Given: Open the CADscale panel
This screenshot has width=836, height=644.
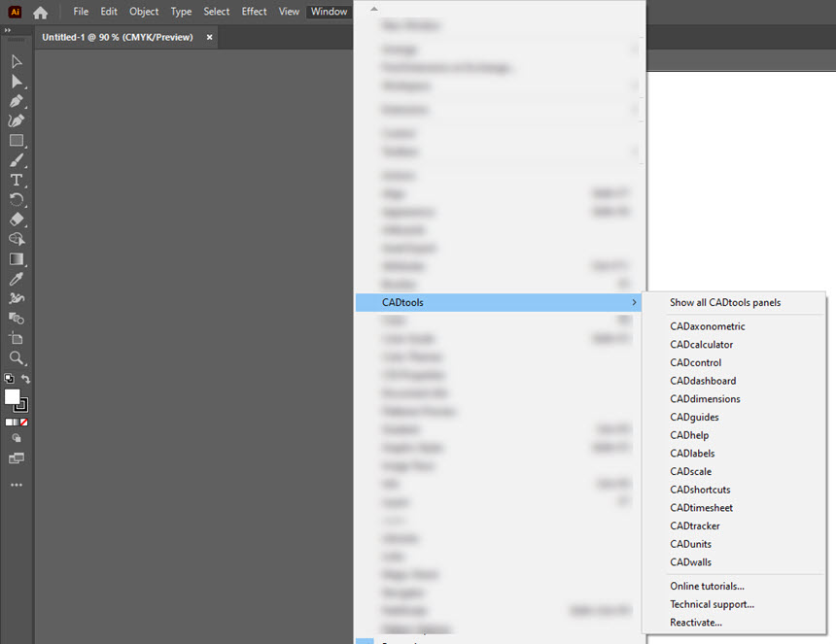Looking at the screenshot, I should coord(691,471).
